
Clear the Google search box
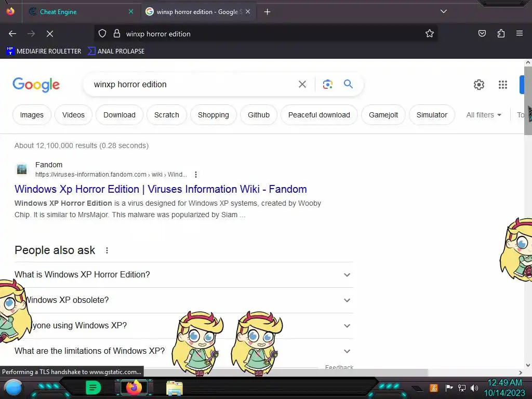[x=302, y=84]
